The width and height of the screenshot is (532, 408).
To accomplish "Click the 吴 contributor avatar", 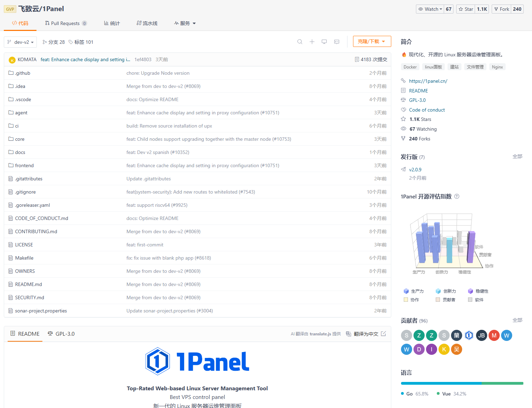I will 457,349.
